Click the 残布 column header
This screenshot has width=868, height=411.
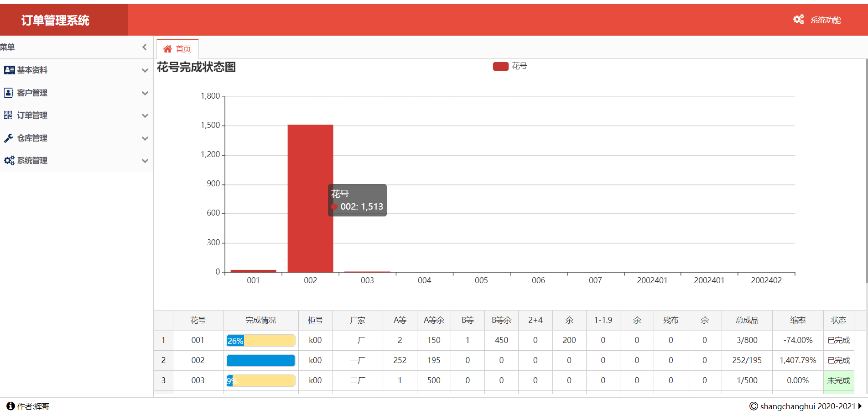click(670, 320)
